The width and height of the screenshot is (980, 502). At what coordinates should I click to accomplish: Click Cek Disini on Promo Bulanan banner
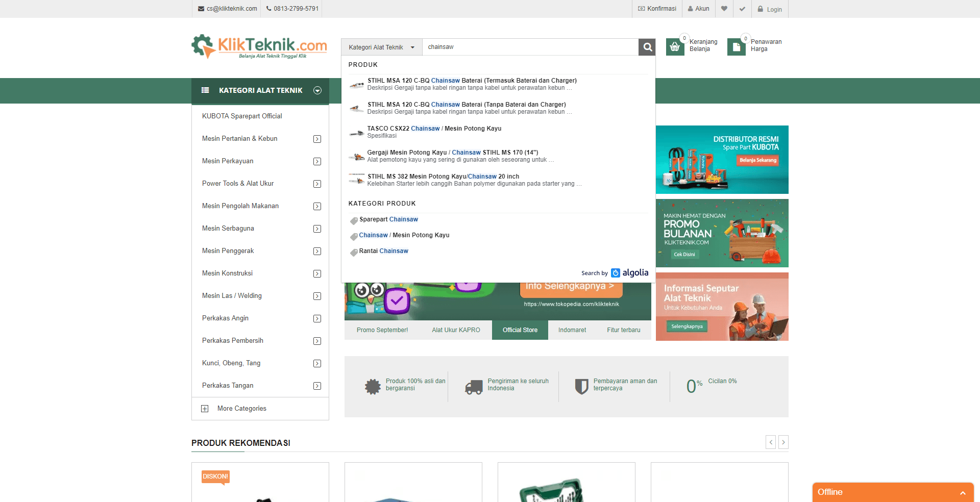point(684,254)
